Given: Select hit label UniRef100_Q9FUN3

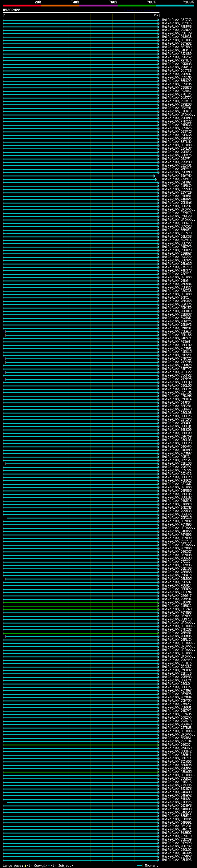Looking at the screenshot, I should click(177, 118).
